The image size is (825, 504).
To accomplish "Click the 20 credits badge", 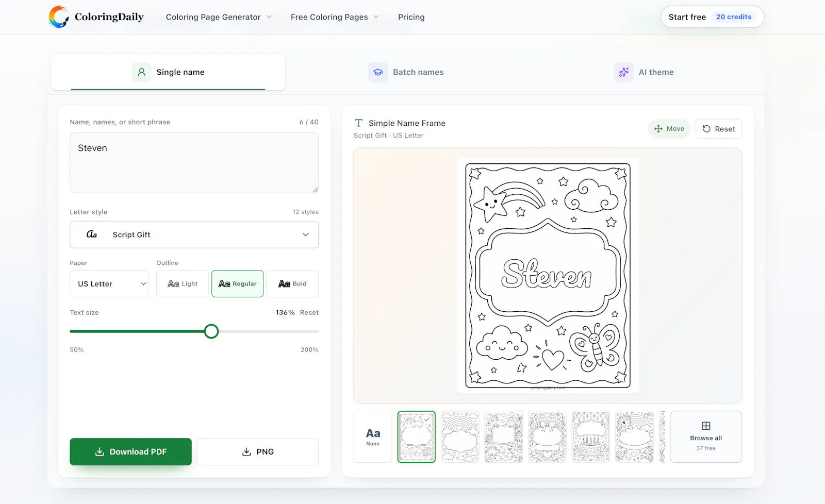I will [x=734, y=17].
